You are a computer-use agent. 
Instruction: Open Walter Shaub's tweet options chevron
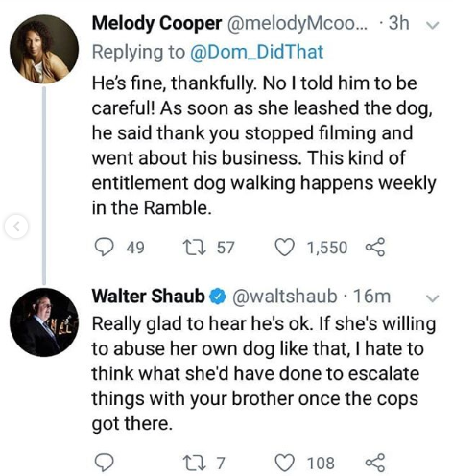[x=433, y=298]
